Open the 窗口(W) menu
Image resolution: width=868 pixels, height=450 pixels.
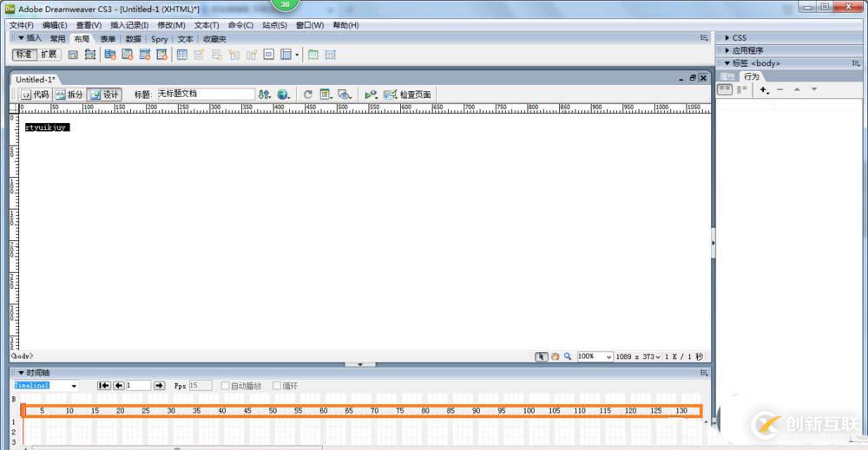310,25
